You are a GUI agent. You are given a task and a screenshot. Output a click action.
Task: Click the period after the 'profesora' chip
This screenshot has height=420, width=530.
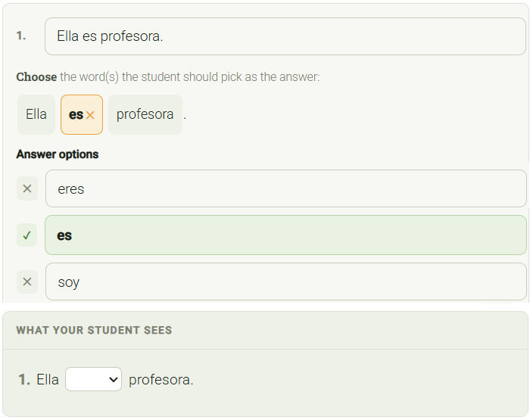(x=185, y=118)
